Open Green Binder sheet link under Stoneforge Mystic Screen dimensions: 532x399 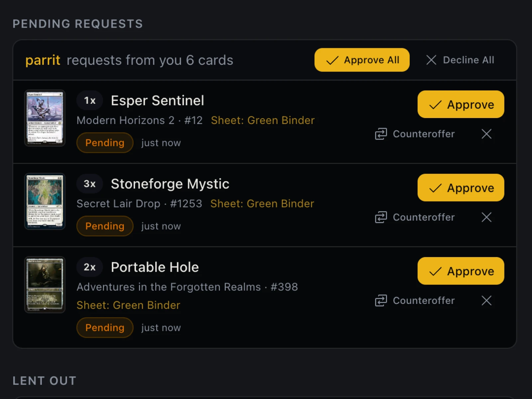click(x=262, y=203)
